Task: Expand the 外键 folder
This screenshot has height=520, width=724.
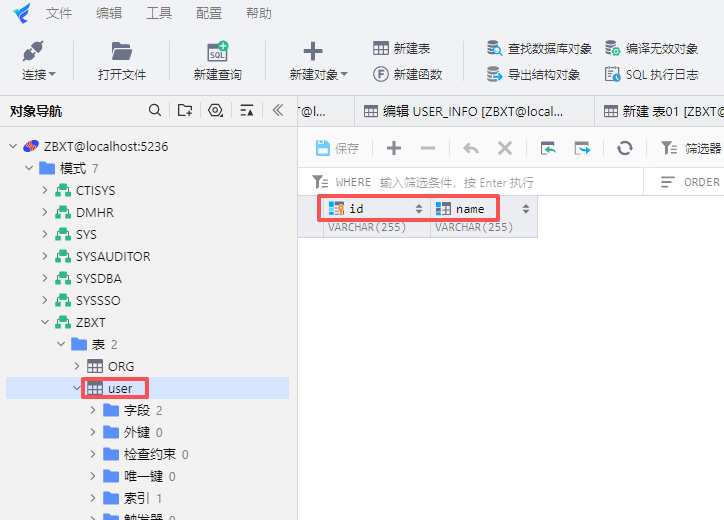Action: 93,432
